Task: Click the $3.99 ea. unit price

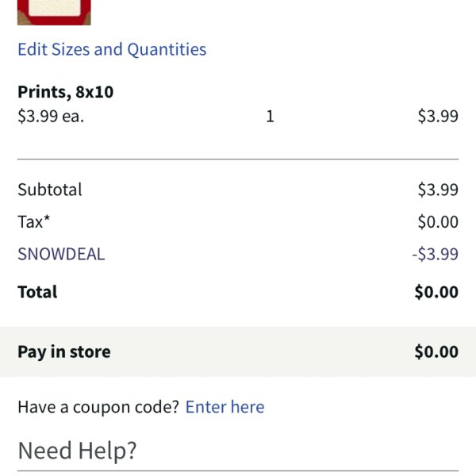Action: pyautogui.click(x=51, y=117)
